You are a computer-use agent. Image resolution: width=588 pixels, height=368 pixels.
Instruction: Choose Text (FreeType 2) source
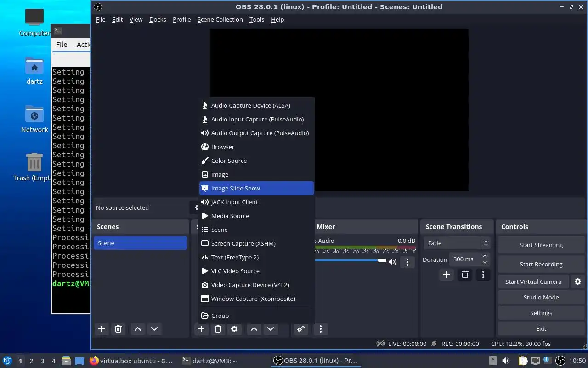coord(256,257)
